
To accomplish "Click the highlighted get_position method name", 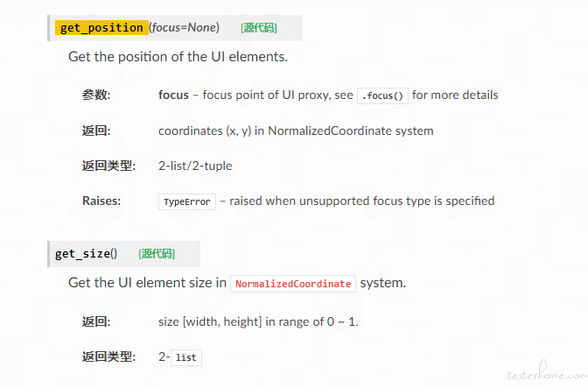I will (x=101, y=28).
